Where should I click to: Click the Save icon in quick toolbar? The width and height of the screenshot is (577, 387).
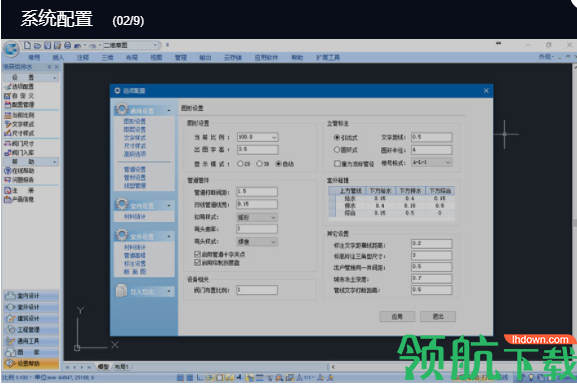pos(47,45)
